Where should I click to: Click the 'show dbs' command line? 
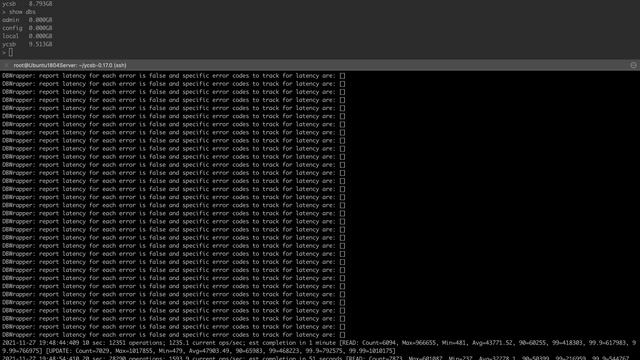coord(19,12)
